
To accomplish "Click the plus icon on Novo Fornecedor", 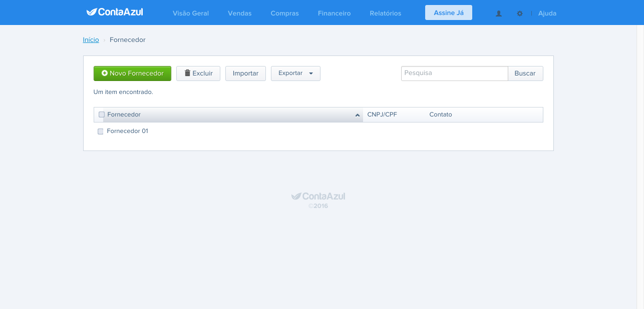I will 105,73.
